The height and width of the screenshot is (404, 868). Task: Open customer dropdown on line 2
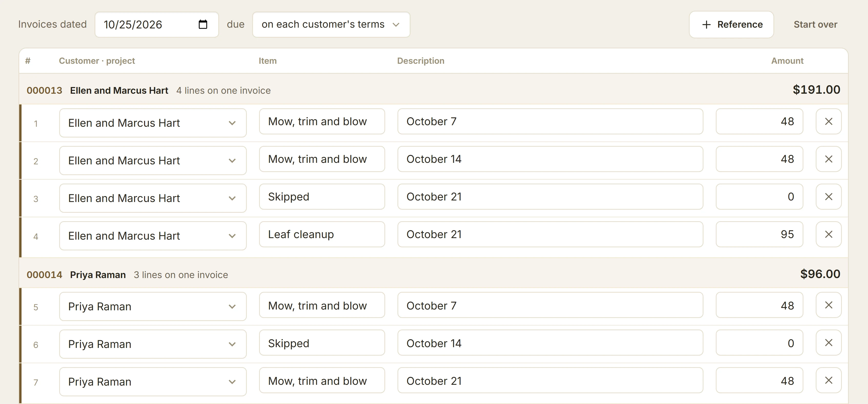point(153,161)
